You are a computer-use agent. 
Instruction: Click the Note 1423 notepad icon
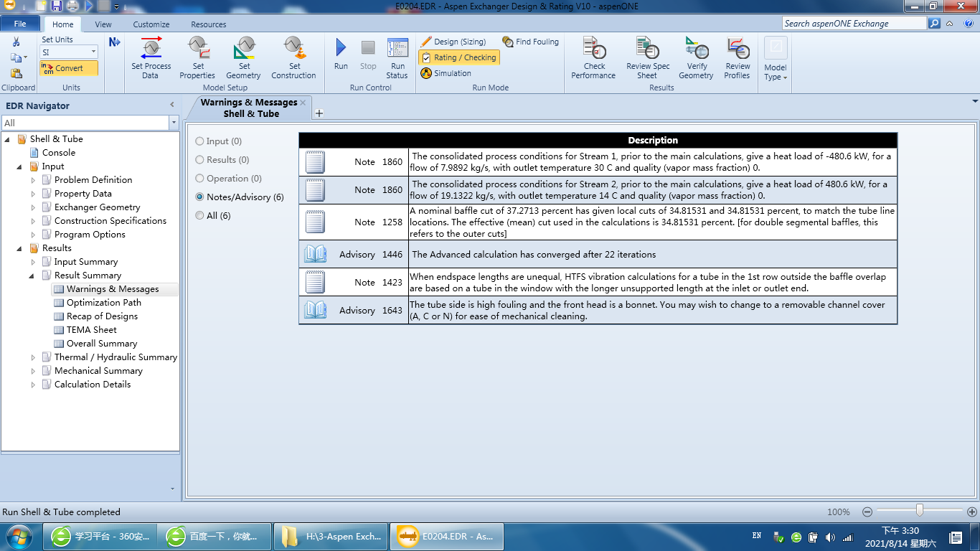315,282
